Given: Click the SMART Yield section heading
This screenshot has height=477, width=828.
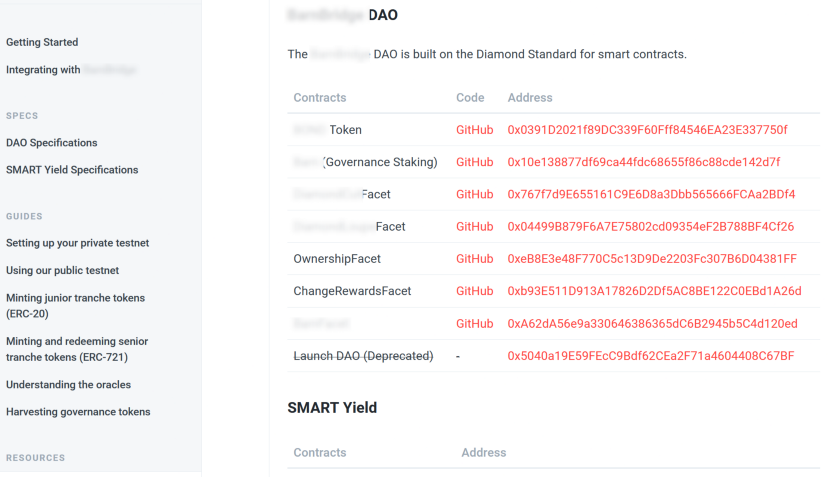Looking at the screenshot, I should click(332, 408).
